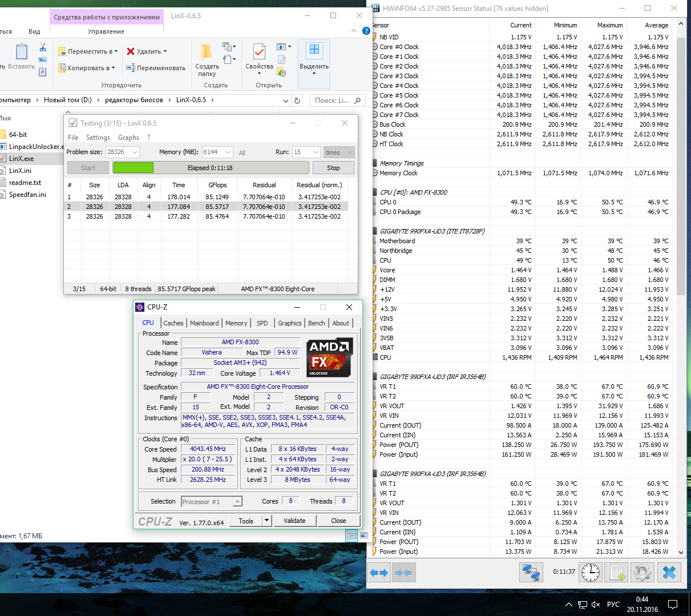Click the Validate button in CPU-Z

click(294, 521)
